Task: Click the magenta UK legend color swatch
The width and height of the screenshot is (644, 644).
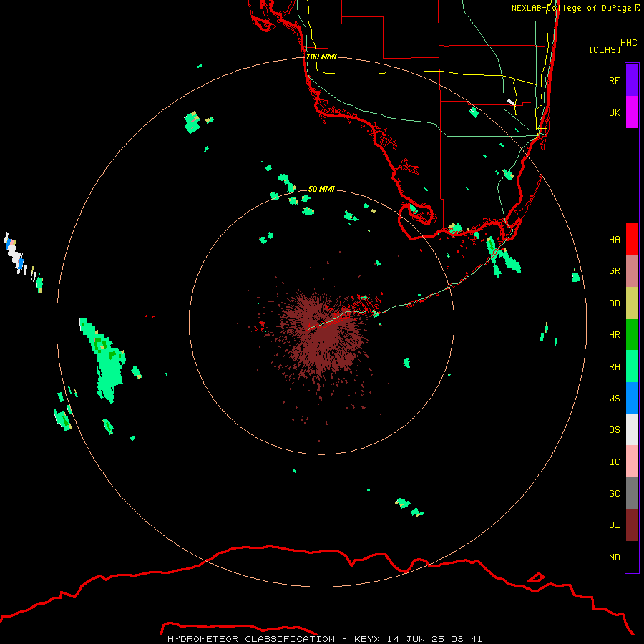Action: pyautogui.click(x=632, y=112)
